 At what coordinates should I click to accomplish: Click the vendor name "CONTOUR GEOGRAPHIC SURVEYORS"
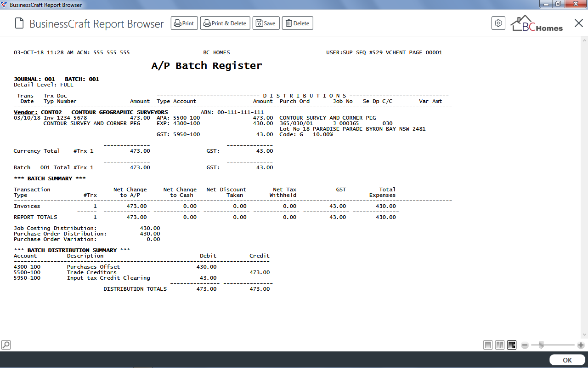(120, 112)
